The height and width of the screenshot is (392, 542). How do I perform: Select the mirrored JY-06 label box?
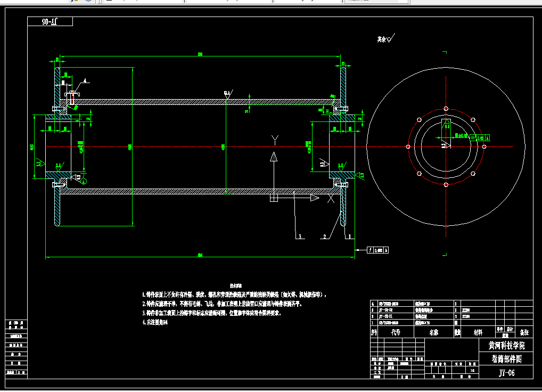[x=50, y=21]
